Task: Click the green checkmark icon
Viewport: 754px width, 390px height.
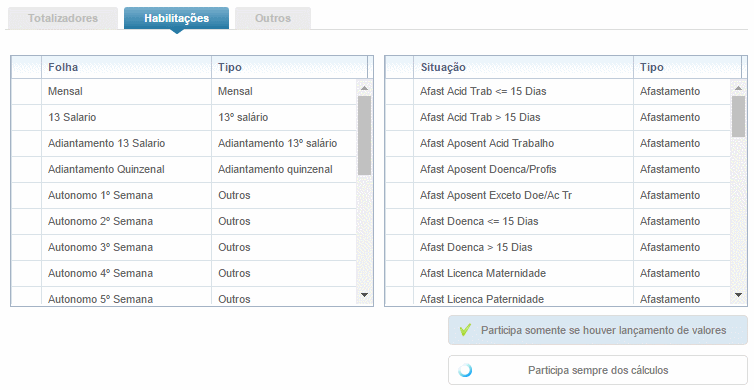Action: 465,330
